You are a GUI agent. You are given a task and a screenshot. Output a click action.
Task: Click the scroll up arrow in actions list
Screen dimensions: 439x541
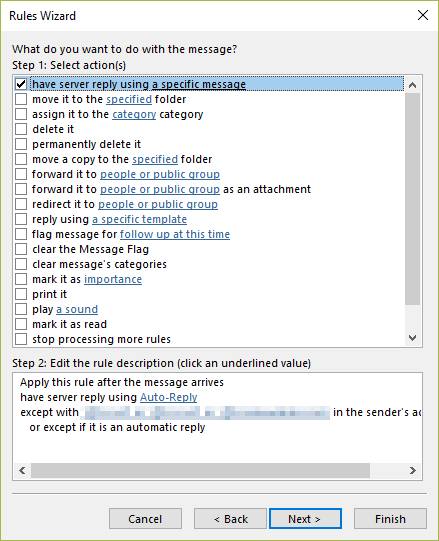(412, 85)
